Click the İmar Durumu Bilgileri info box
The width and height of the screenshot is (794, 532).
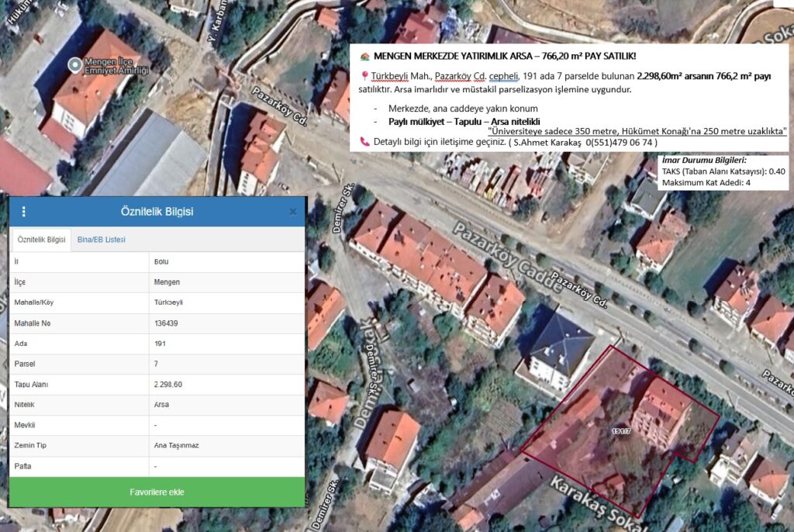pos(723,171)
